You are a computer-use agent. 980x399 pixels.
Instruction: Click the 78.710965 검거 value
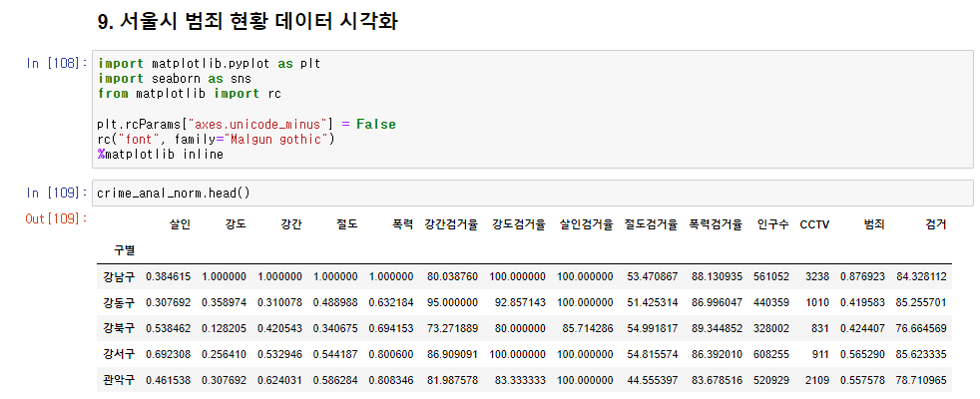tap(921, 380)
